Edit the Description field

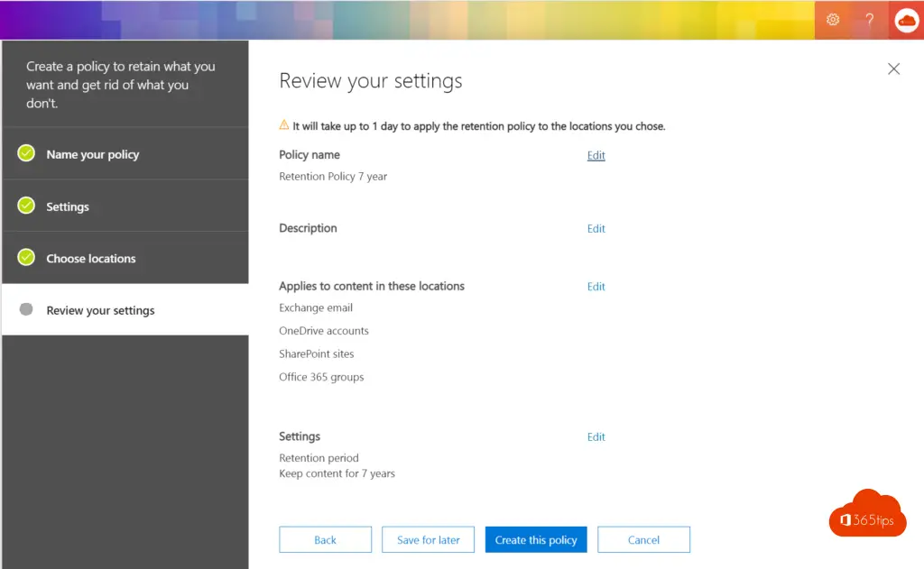point(596,229)
